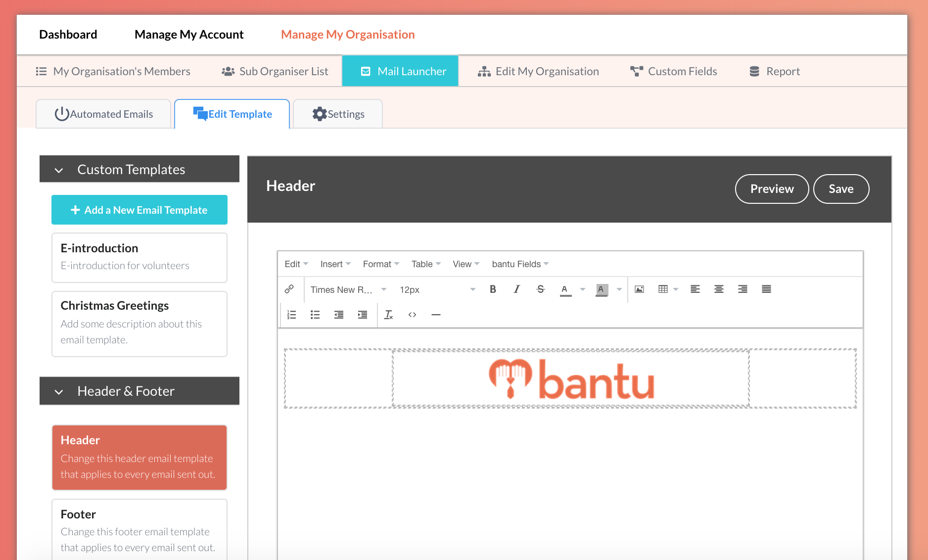Switch to Automated Emails tab
The image size is (928, 560).
point(103,114)
